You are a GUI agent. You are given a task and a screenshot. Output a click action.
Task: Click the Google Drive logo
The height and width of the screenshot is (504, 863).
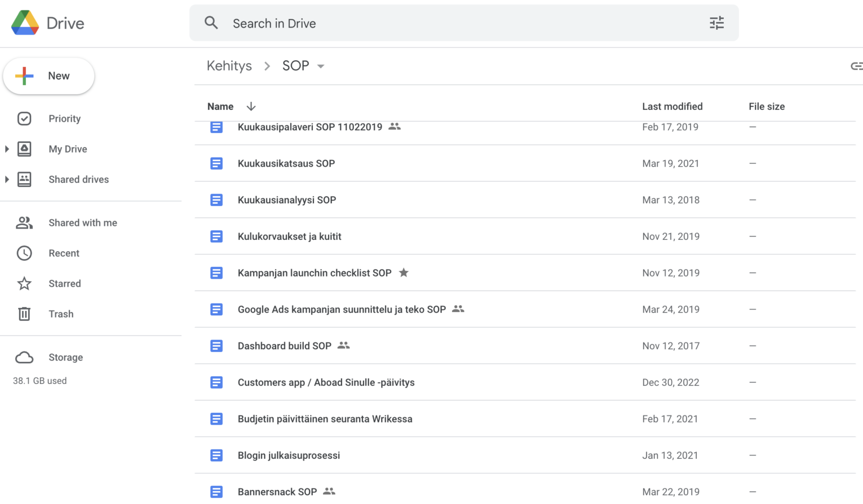pyautogui.click(x=25, y=23)
